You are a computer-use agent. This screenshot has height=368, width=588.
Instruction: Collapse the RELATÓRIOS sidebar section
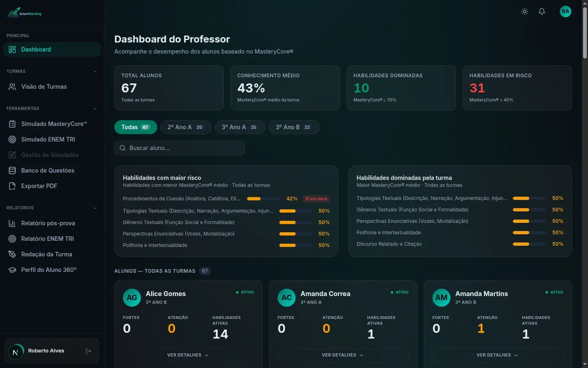tap(95, 208)
